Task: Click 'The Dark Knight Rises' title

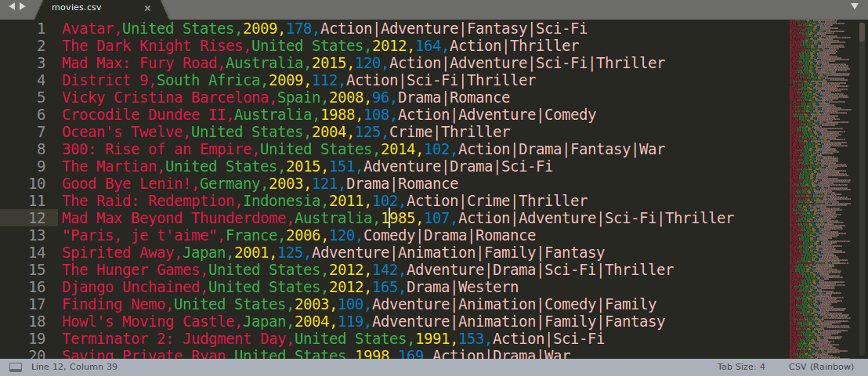Action: 152,46
